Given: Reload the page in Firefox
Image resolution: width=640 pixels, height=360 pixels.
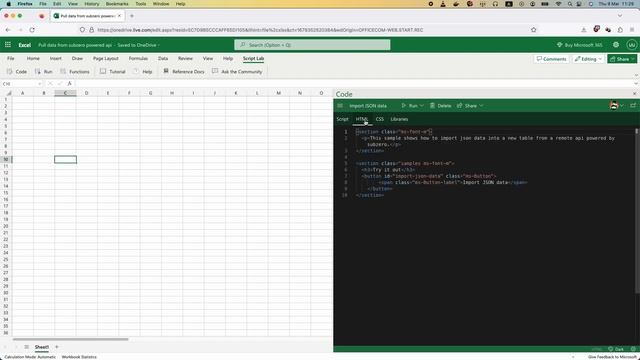Looking at the screenshot, I should [x=32, y=30].
